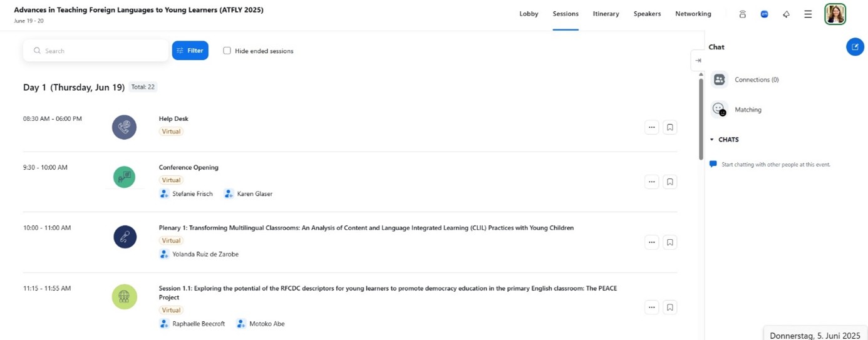Open more options for Plenary 1
868x340 pixels.
tap(651, 242)
